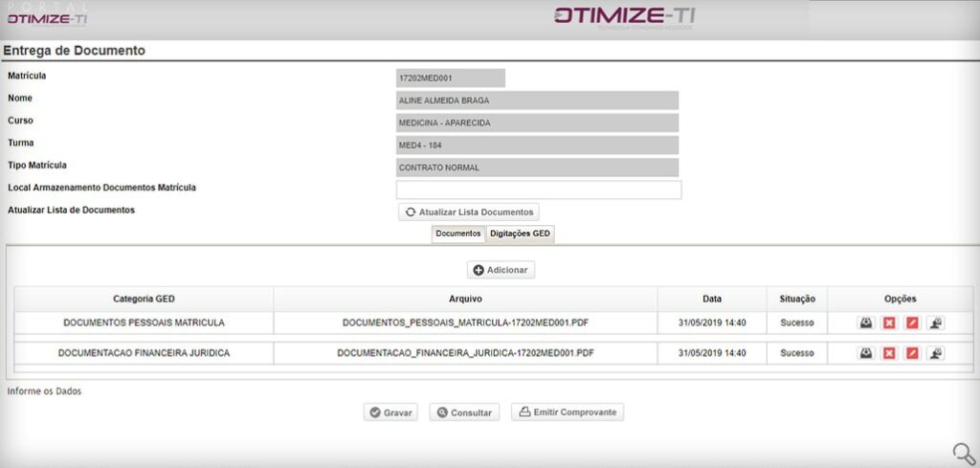The image size is (980, 468).
Task: Click the Portal Otimize-TI logo at top left
Action: tap(46, 13)
